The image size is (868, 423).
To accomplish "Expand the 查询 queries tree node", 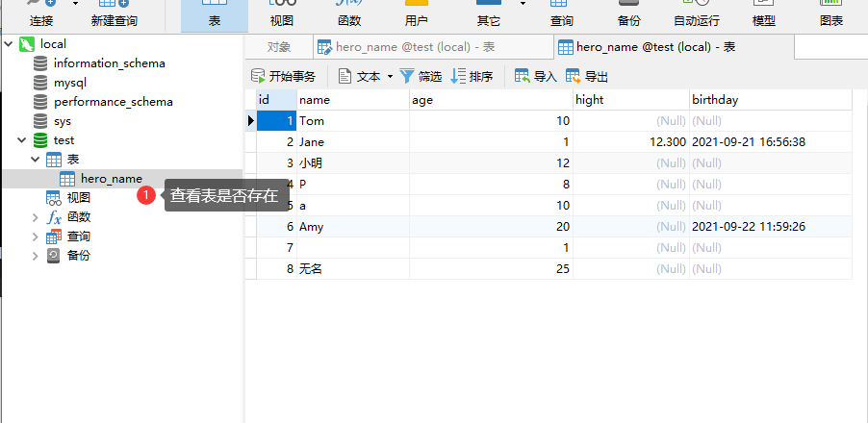I will pos(36,236).
